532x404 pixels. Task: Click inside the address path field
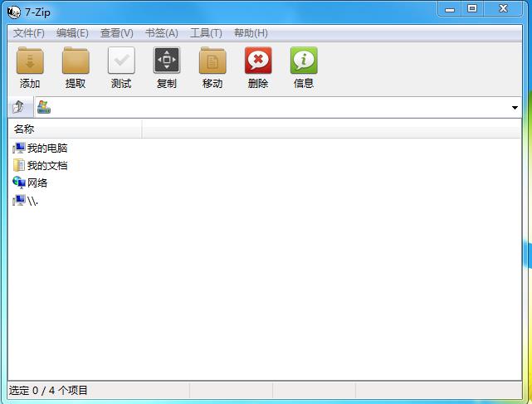point(278,108)
